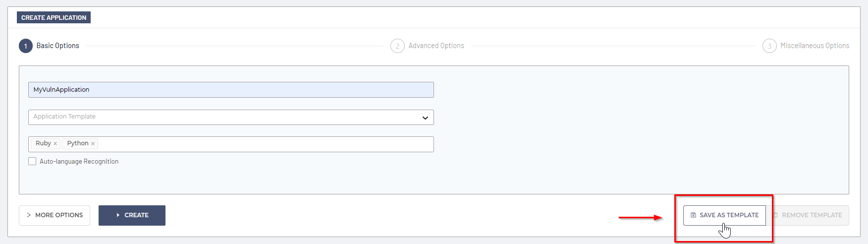Click the MyVulnApplication name field
The image size is (868, 244).
[231, 90]
